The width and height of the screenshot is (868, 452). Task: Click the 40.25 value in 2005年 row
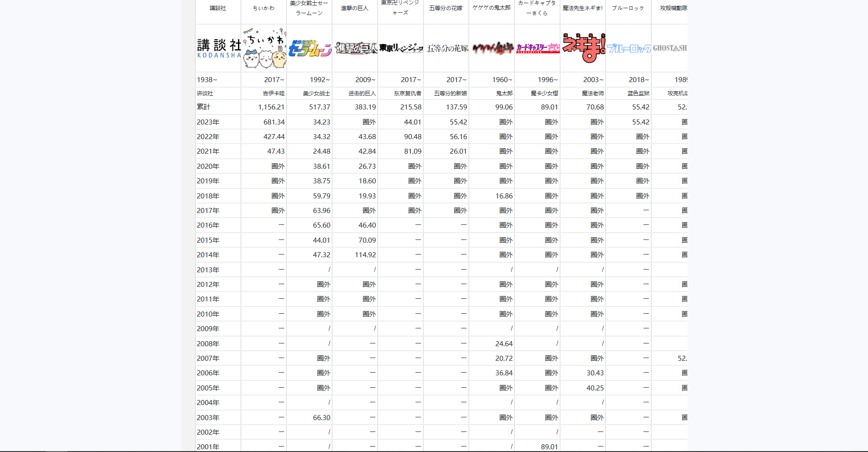595,388
